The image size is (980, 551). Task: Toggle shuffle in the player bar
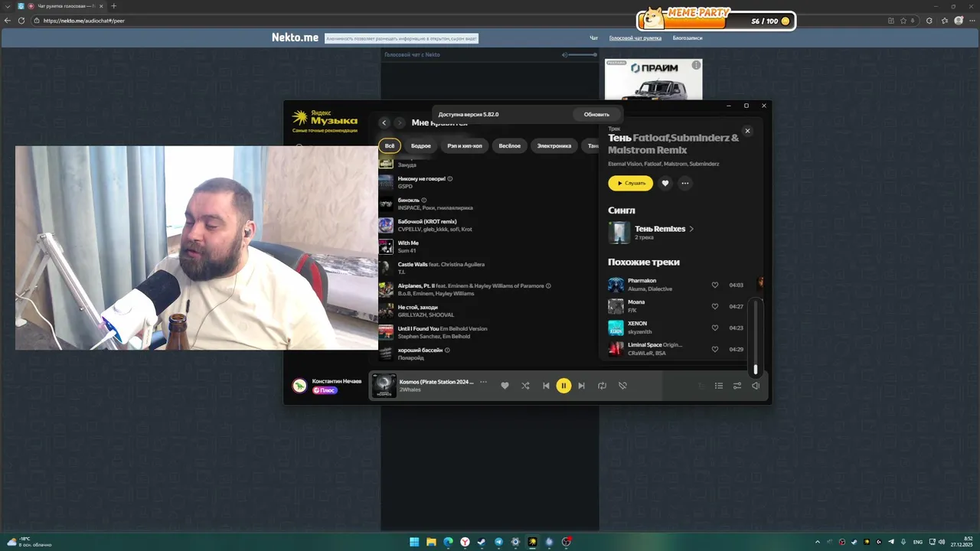[x=525, y=386]
